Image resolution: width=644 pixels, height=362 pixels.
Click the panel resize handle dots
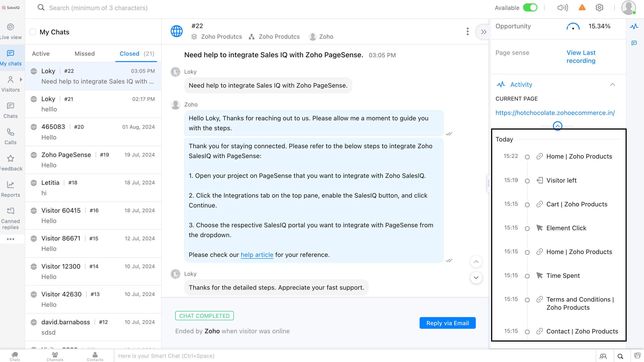tap(488, 183)
